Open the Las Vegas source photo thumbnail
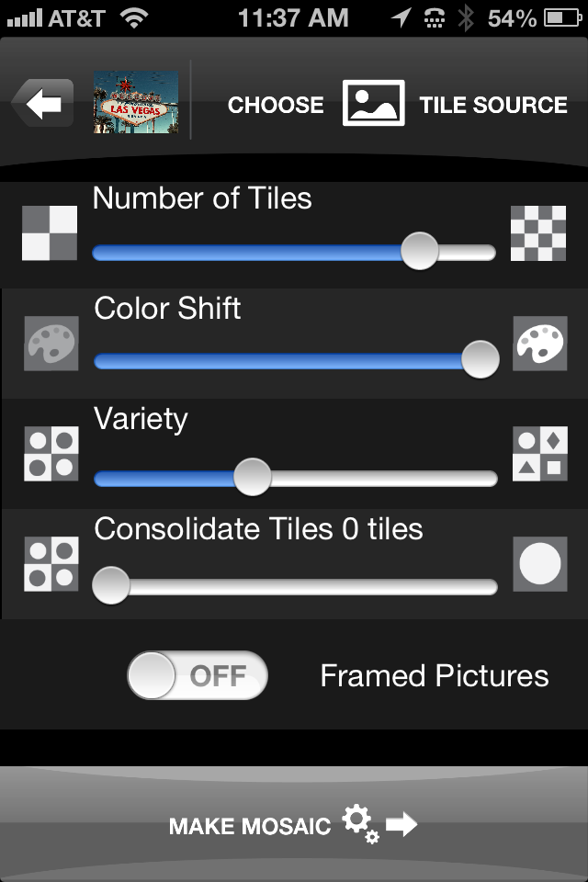 click(135, 104)
